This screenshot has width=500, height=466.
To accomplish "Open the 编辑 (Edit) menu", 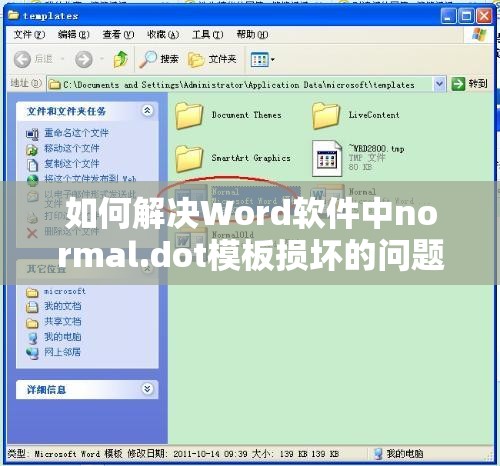I will pyautogui.click(x=74, y=34).
